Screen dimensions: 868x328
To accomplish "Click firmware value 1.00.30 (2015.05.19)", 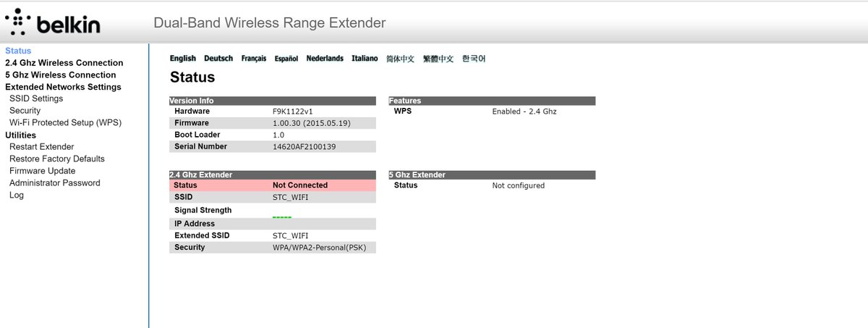I will 312,123.
